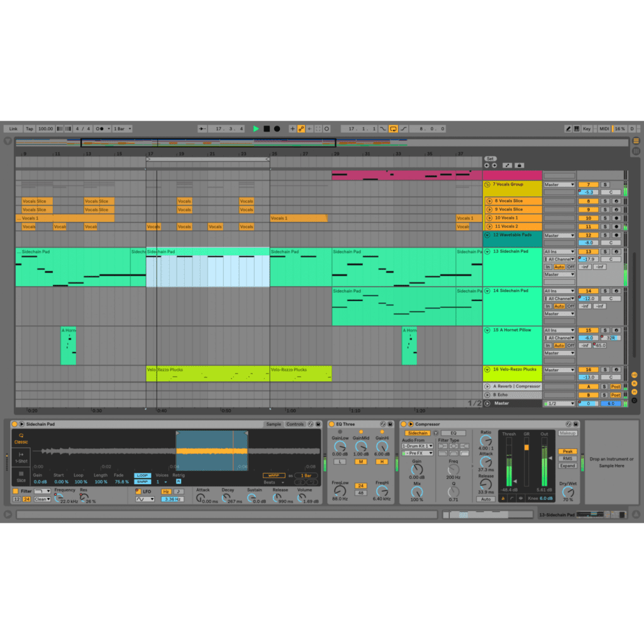Click the track 15 pan field showing 32R
Image resolution: width=644 pixels, height=644 pixels.
[x=611, y=338]
